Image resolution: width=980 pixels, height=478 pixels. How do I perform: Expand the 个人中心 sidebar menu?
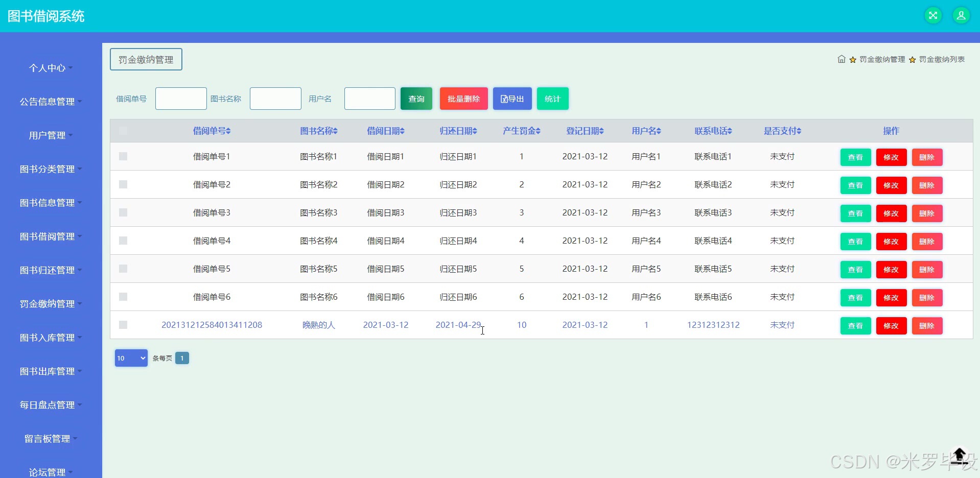pos(51,68)
